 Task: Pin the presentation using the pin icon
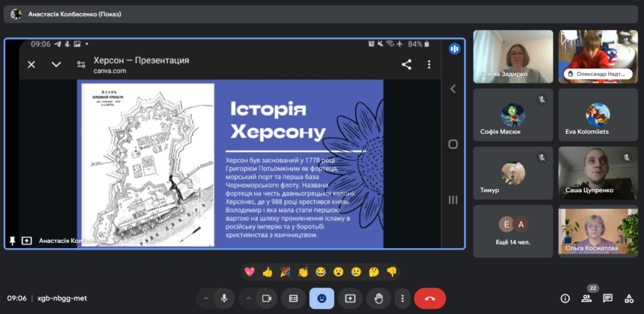point(12,241)
